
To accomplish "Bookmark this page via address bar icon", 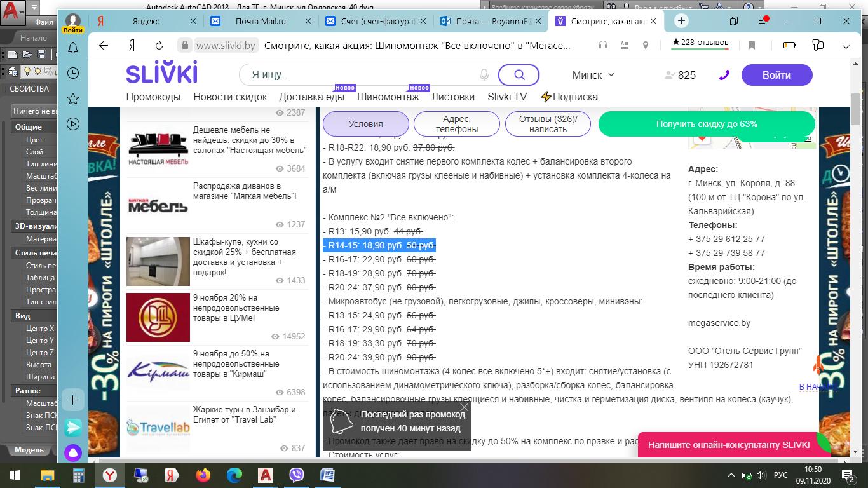I will (x=752, y=45).
